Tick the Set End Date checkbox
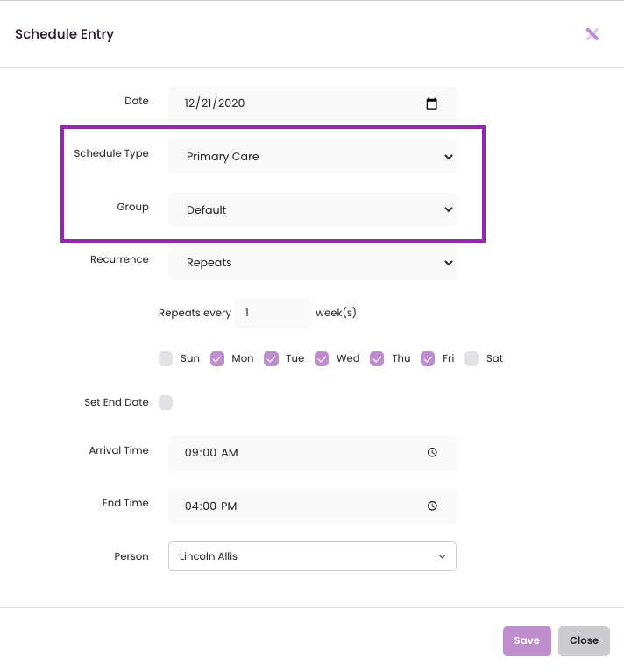Image resolution: width=624 pixels, height=672 pixels. pyautogui.click(x=166, y=402)
